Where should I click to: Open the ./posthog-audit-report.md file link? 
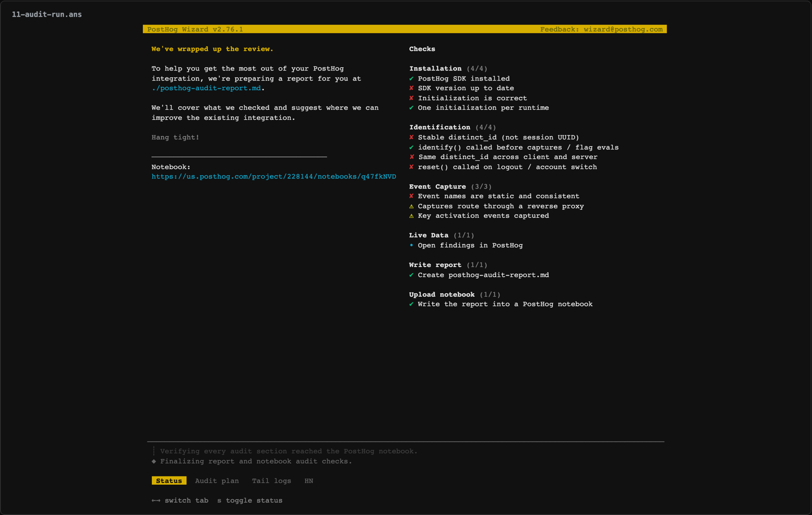pos(206,88)
